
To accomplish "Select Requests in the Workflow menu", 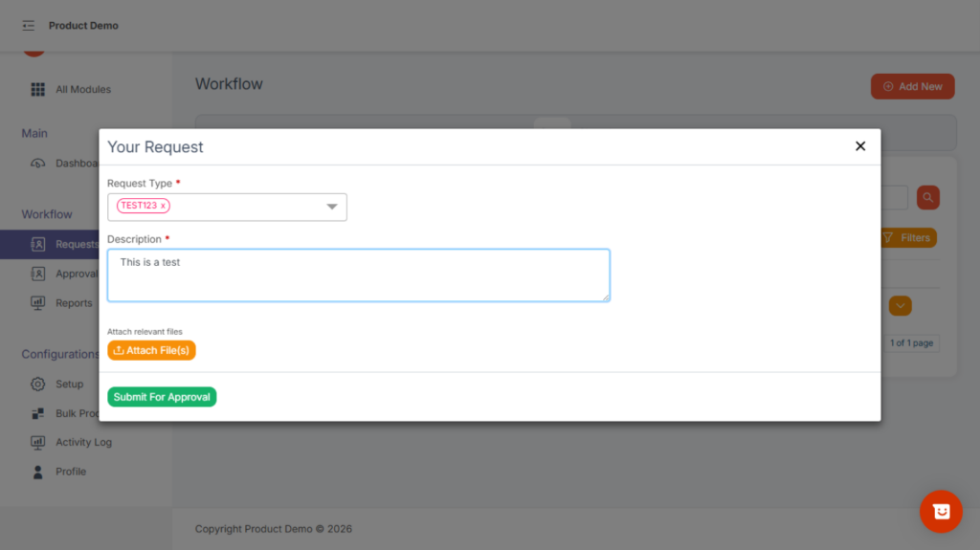I will click(x=75, y=245).
